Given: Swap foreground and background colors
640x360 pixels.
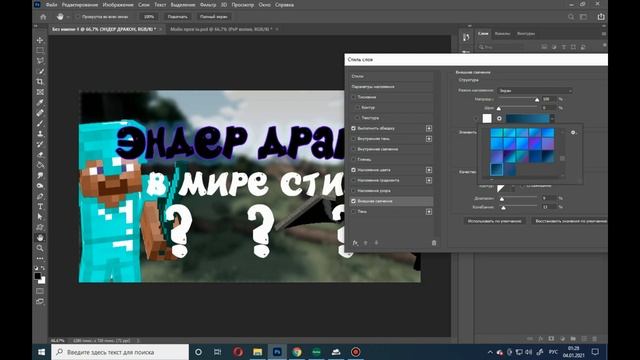Looking at the screenshot, I should 43,269.
